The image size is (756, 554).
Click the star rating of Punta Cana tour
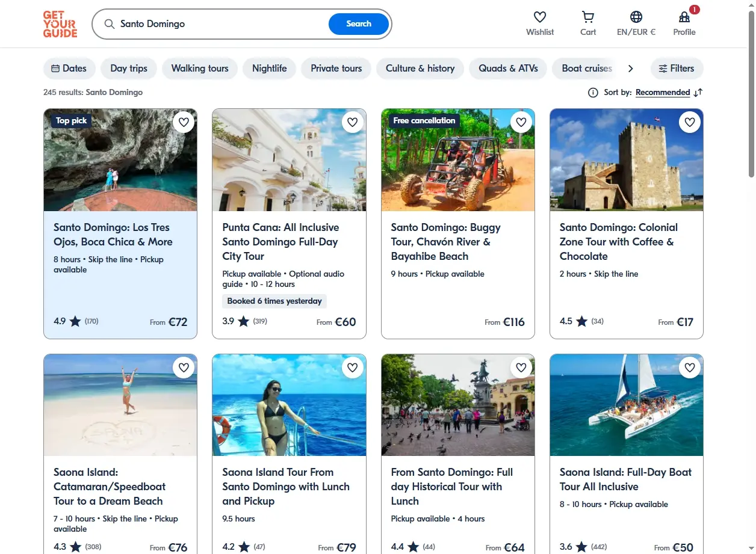244,321
